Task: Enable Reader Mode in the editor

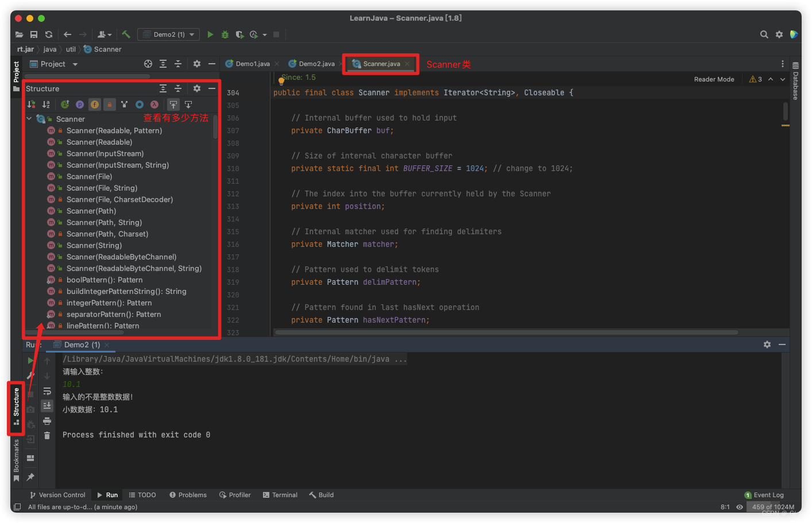Action: [714, 79]
